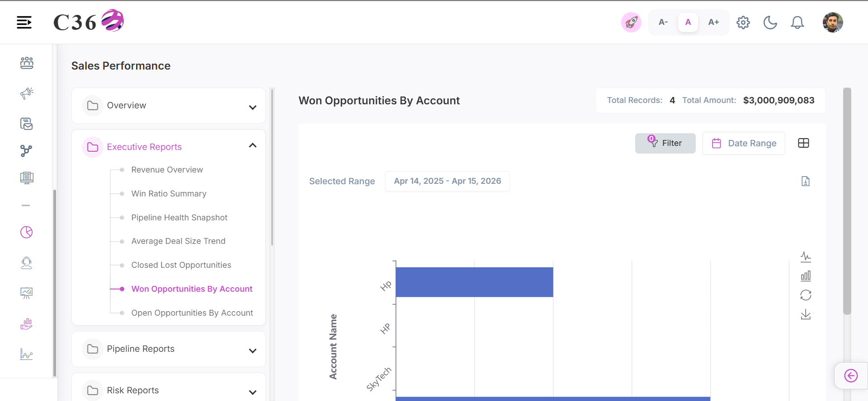Open the team people sidebar icon
This screenshot has height=401, width=868.
click(27, 63)
